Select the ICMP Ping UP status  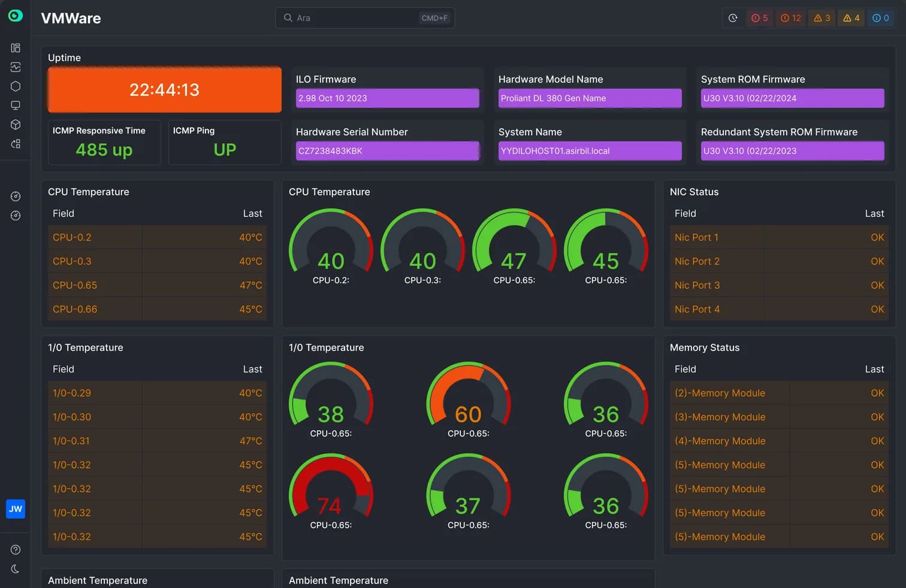(x=225, y=150)
